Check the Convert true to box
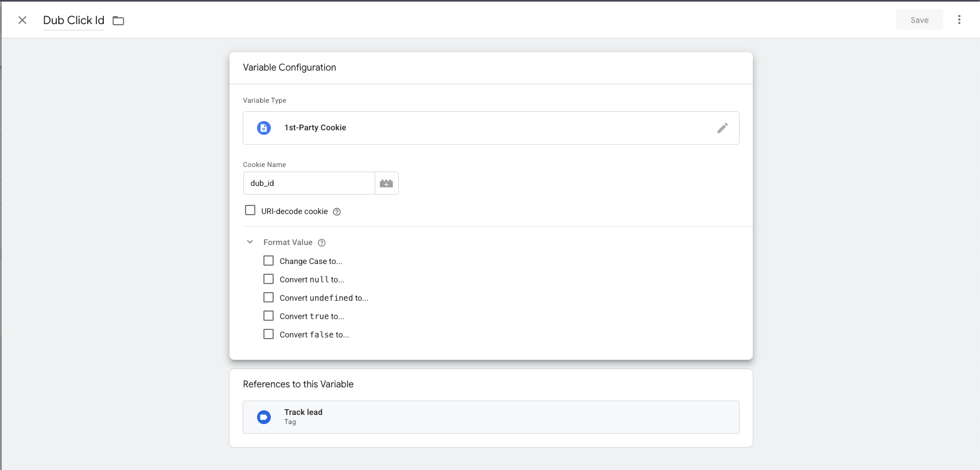The height and width of the screenshot is (470, 980). click(269, 316)
